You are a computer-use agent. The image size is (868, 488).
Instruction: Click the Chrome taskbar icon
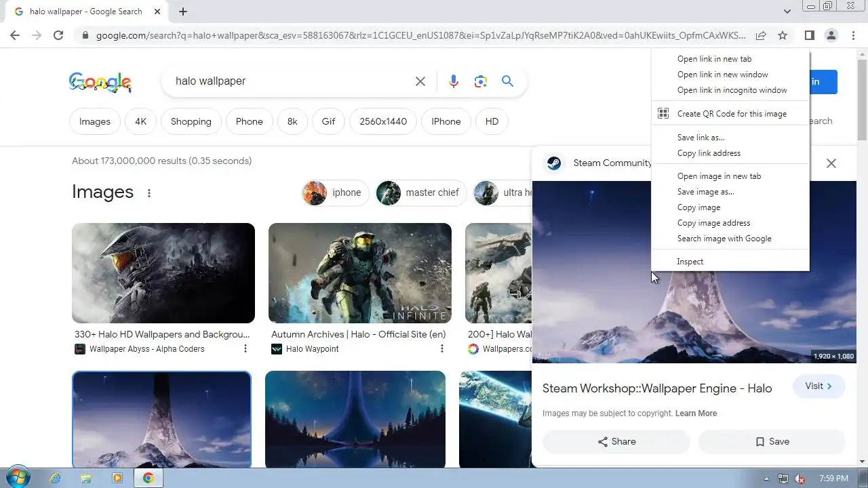(x=149, y=479)
